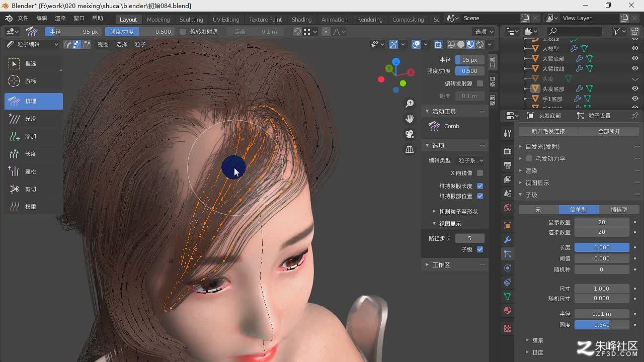This screenshot has height=362, width=644.
Task: Click the Z axis on navigation gizmo
Action: tap(396, 61)
